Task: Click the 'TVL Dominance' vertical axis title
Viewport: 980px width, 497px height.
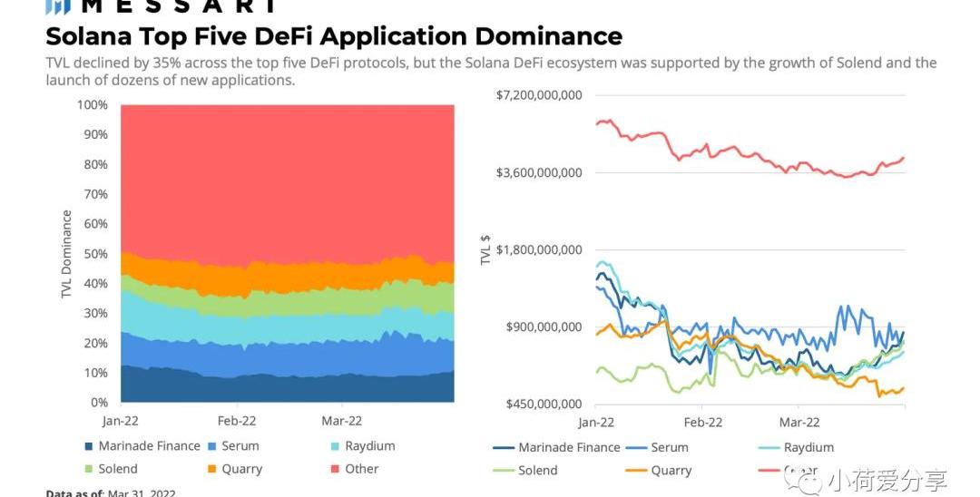Action: (66, 254)
